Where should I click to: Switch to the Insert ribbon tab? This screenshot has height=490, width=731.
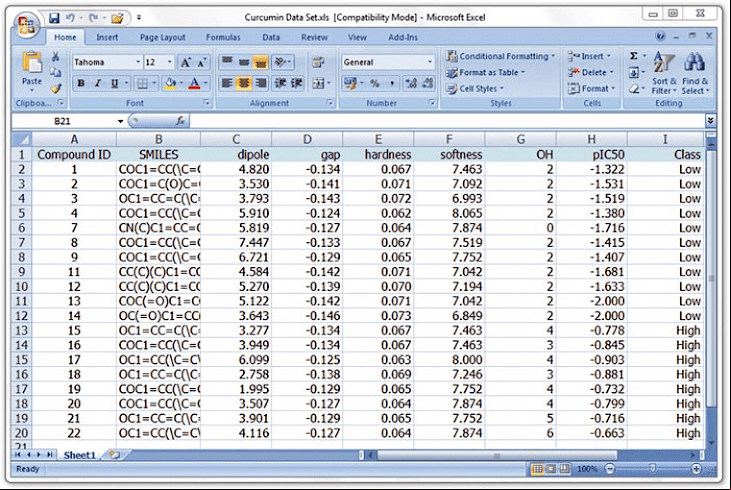tap(107, 37)
